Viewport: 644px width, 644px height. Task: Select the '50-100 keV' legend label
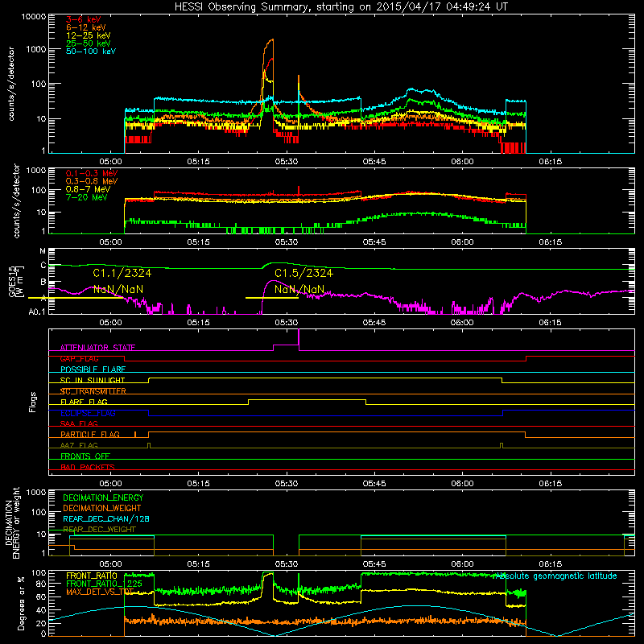tap(91, 52)
